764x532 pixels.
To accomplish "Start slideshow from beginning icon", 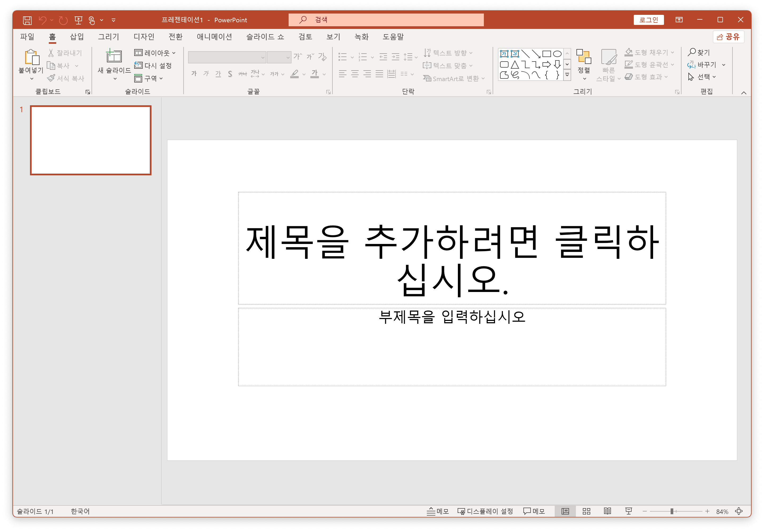I will [x=79, y=20].
